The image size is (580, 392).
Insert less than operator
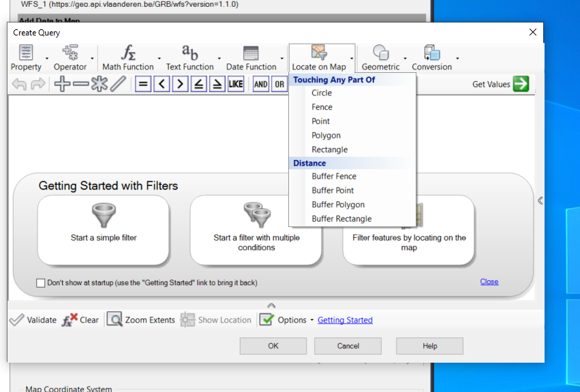point(162,84)
